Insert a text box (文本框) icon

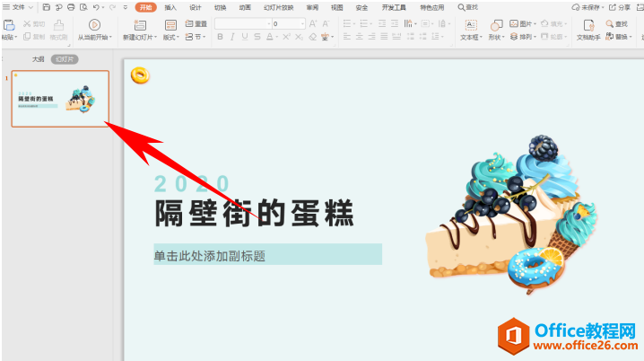[471, 25]
